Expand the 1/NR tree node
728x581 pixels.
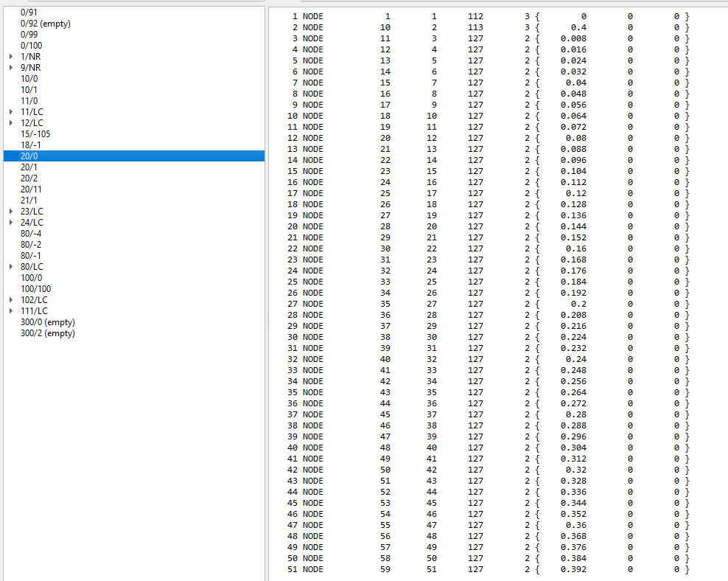(11, 57)
